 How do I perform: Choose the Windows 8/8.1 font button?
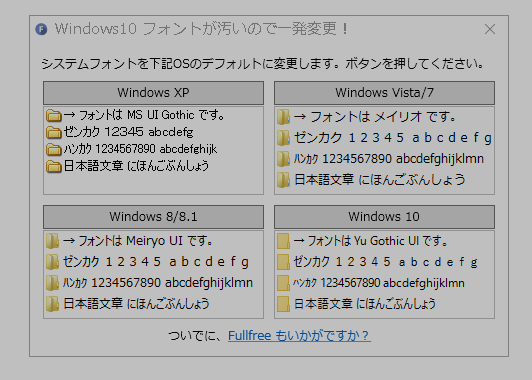tap(153, 216)
